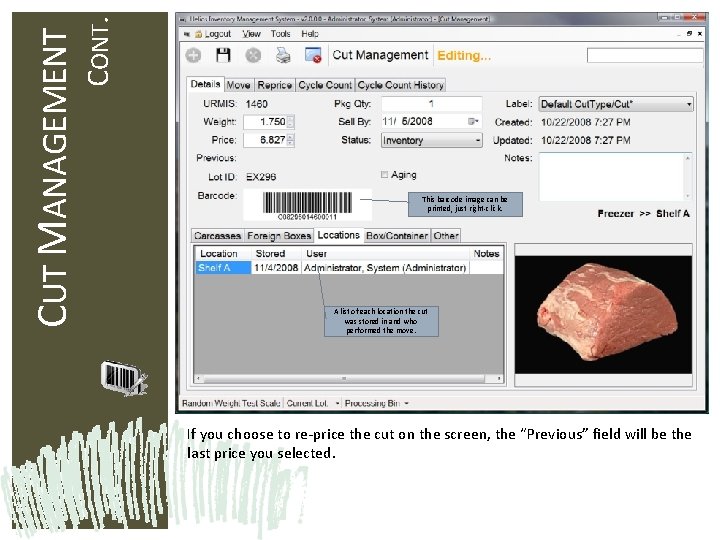Select the Box/Container tab

pos(397,236)
